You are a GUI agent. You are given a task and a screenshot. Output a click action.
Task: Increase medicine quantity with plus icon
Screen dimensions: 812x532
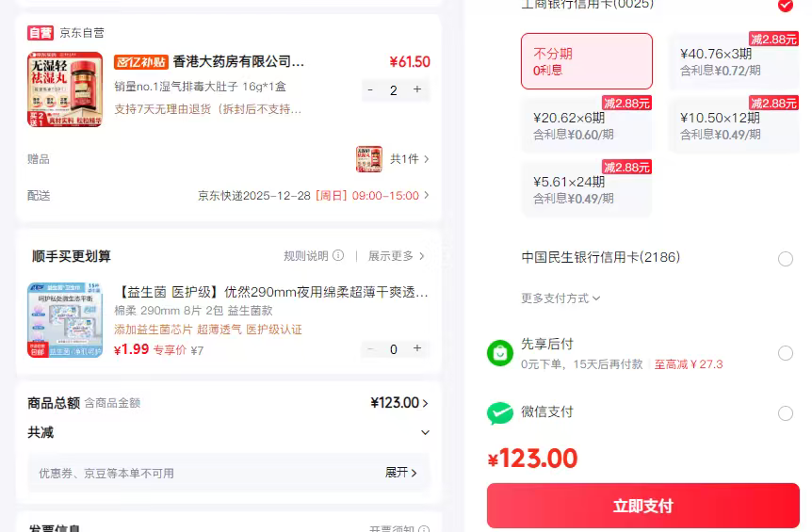(x=416, y=90)
